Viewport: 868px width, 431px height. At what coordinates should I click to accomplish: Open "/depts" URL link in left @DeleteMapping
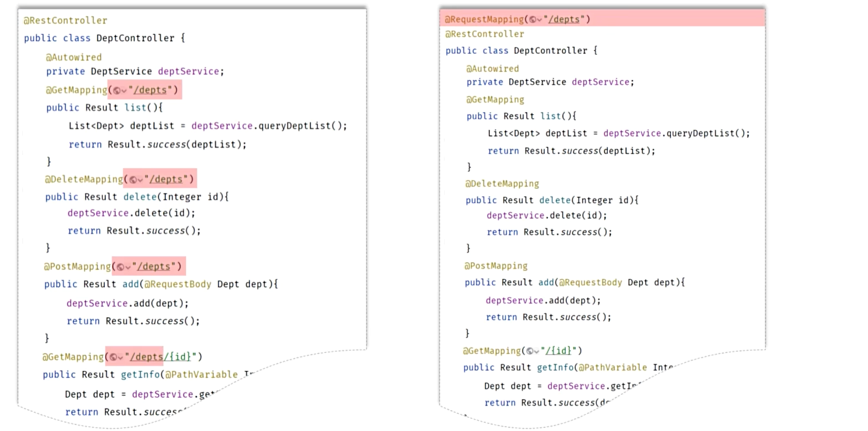[166, 179]
